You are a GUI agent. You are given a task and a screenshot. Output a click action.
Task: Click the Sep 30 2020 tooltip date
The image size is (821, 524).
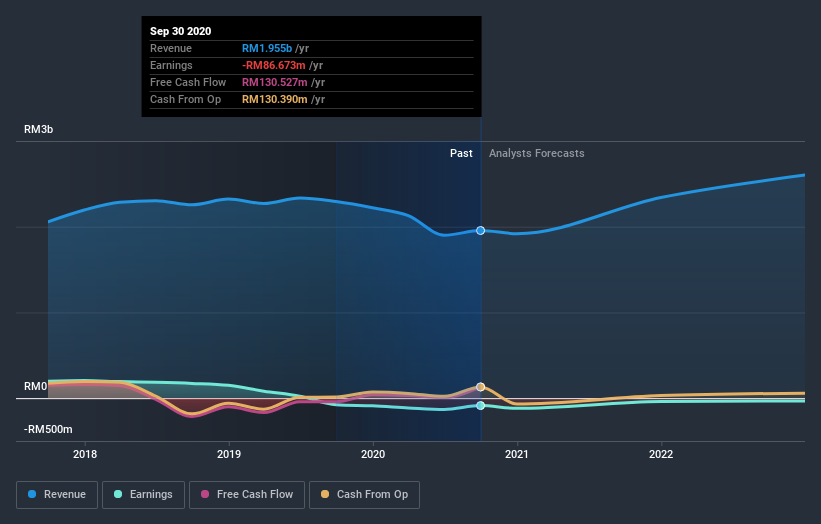pos(181,31)
